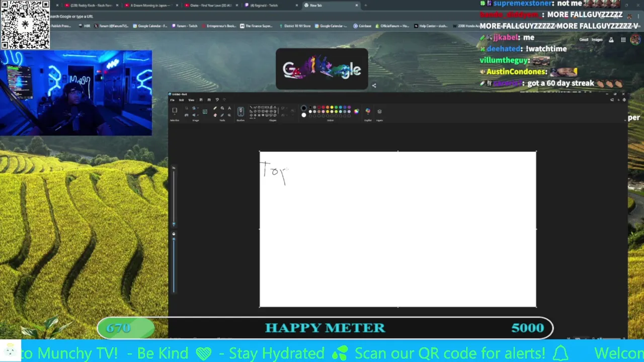The image size is (644, 362).
Task: Close the New Tab browser tab
Action: point(357,5)
